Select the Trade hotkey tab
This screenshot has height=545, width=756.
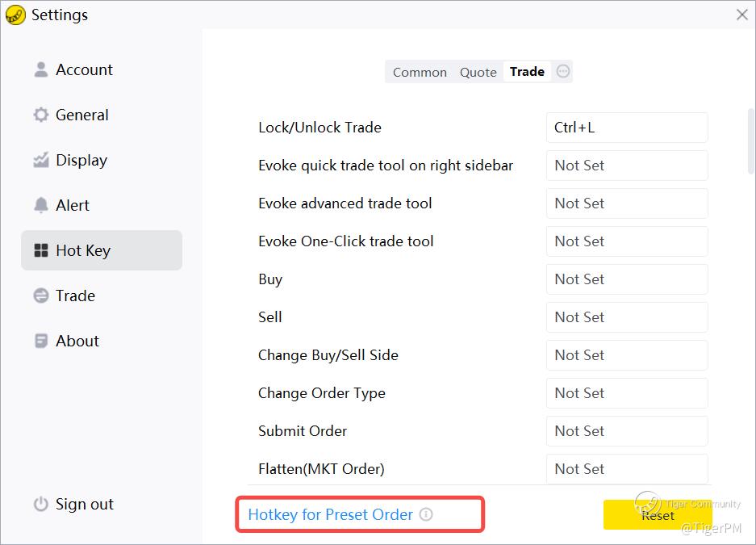point(527,72)
